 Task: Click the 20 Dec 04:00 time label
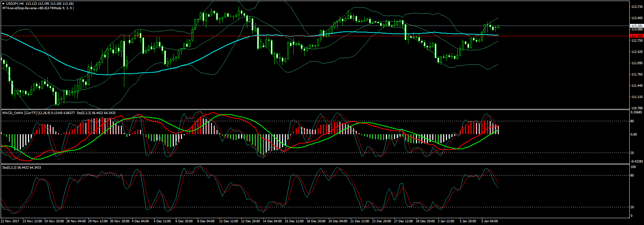[338, 221]
